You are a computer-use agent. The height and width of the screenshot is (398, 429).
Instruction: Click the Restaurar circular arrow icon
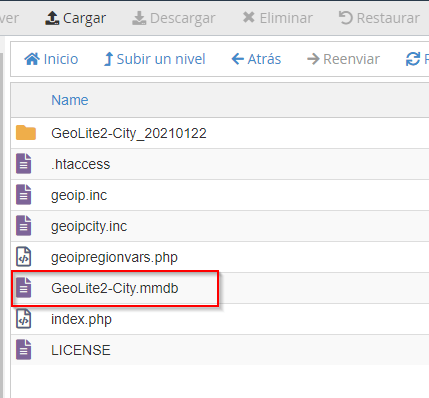pyautogui.click(x=346, y=18)
